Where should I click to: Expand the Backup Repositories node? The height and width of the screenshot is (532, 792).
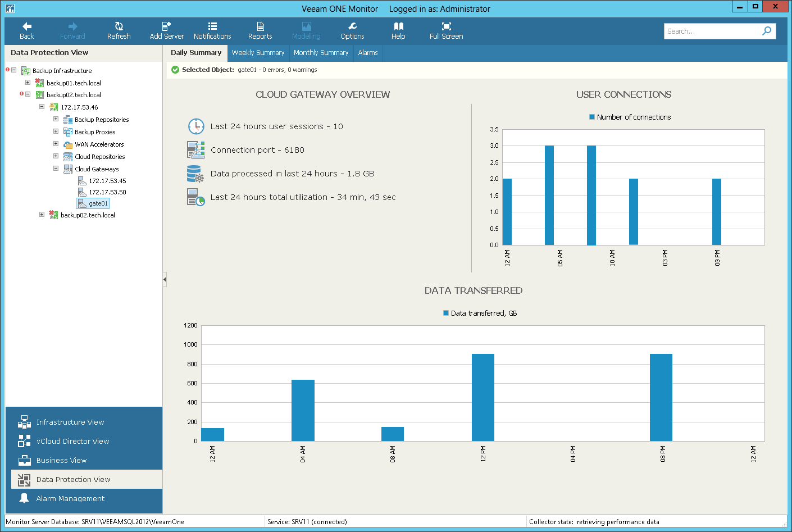(56, 119)
